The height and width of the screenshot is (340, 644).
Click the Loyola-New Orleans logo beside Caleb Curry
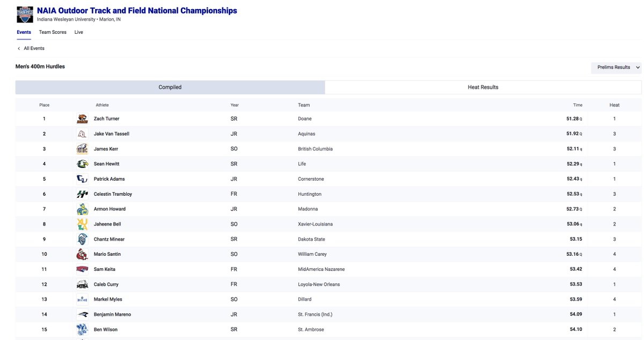click(82, 284)
